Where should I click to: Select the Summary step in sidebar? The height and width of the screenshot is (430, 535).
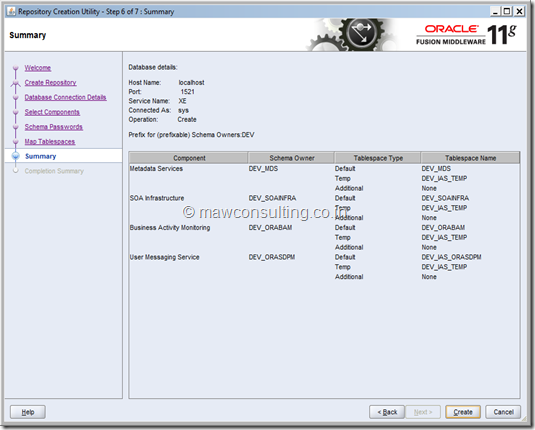coord(41,156)
